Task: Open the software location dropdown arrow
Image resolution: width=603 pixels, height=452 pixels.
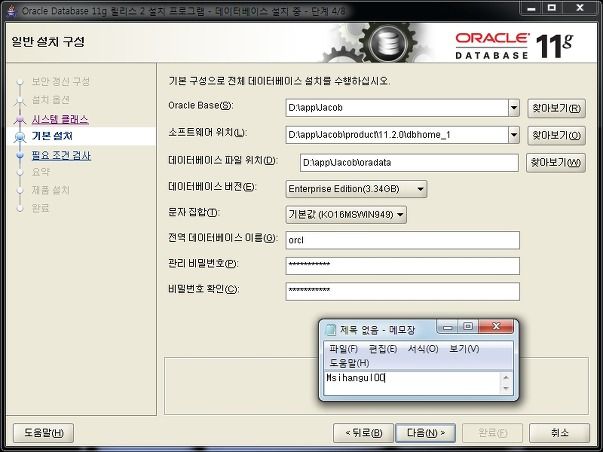Action: tap(514, 135)
